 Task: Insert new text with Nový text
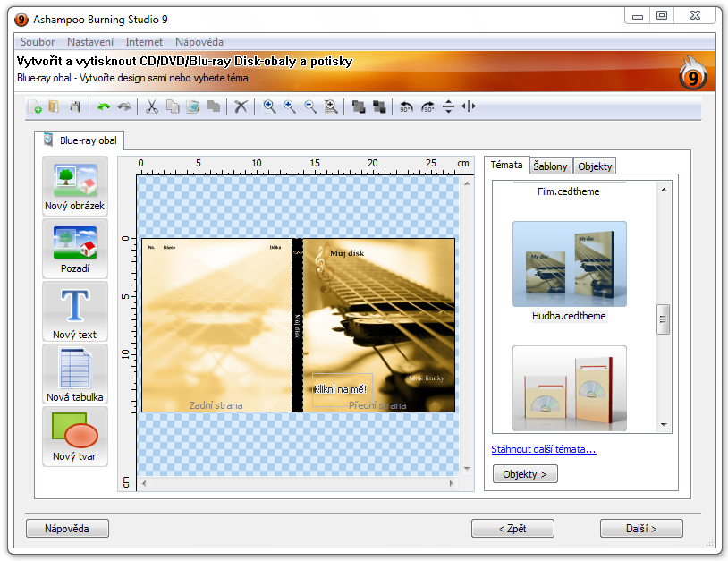(75, 311)
